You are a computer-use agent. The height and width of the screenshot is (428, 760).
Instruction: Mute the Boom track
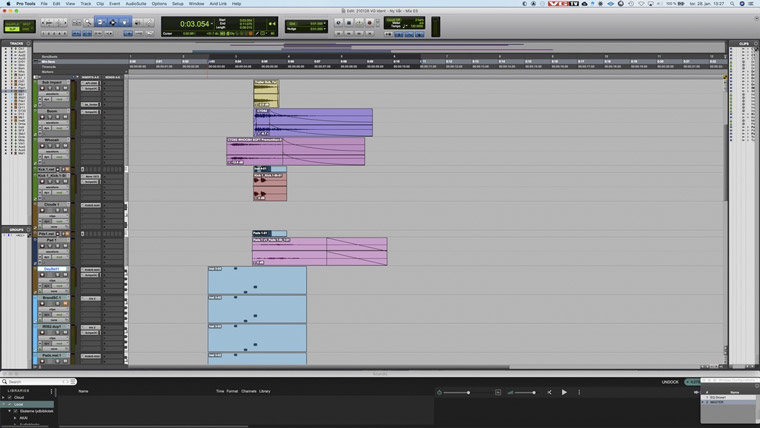point(65,117)
